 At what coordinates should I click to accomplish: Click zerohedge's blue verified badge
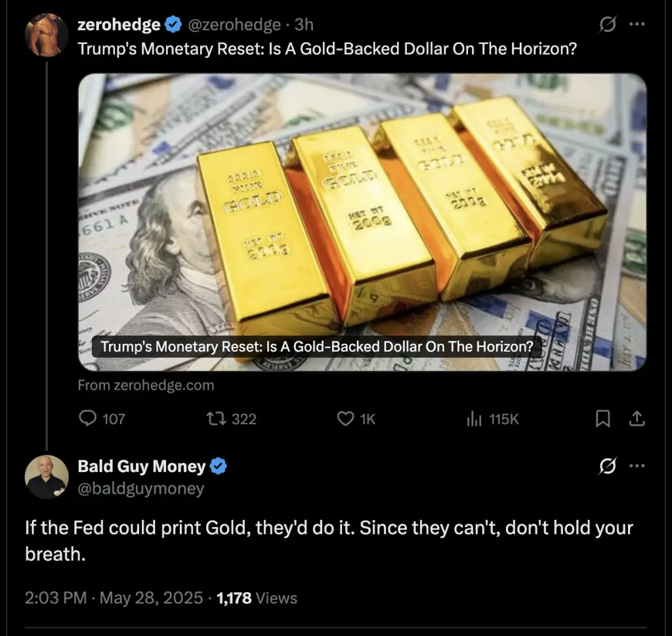tap(173, 24)
